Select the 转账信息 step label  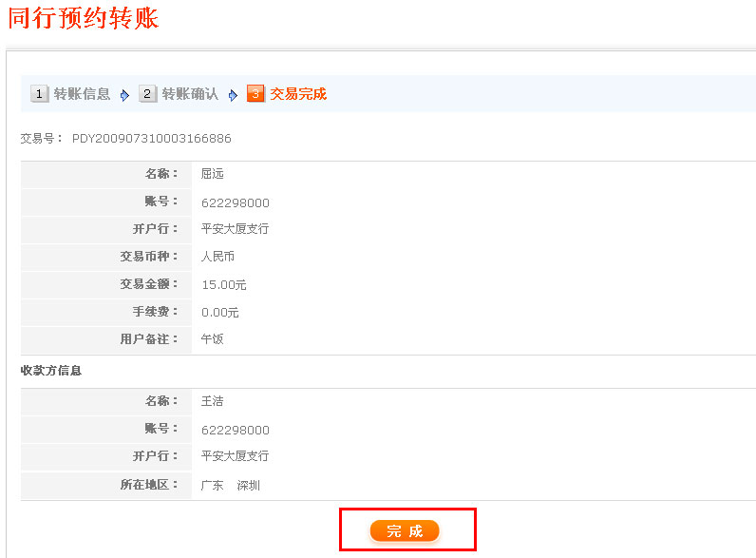pos(82,94)
